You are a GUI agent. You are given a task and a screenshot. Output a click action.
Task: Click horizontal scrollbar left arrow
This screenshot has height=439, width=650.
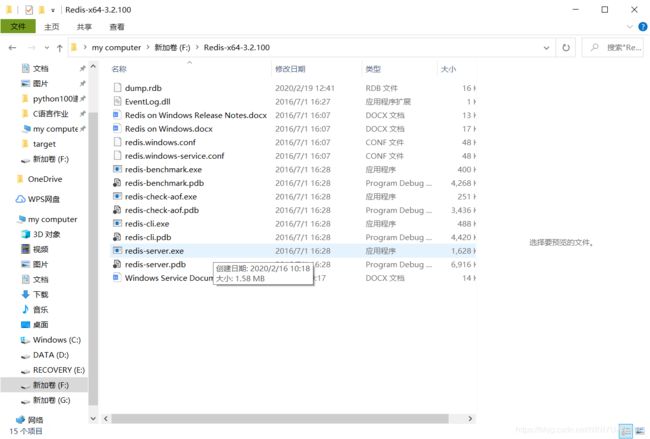(106, 419)
